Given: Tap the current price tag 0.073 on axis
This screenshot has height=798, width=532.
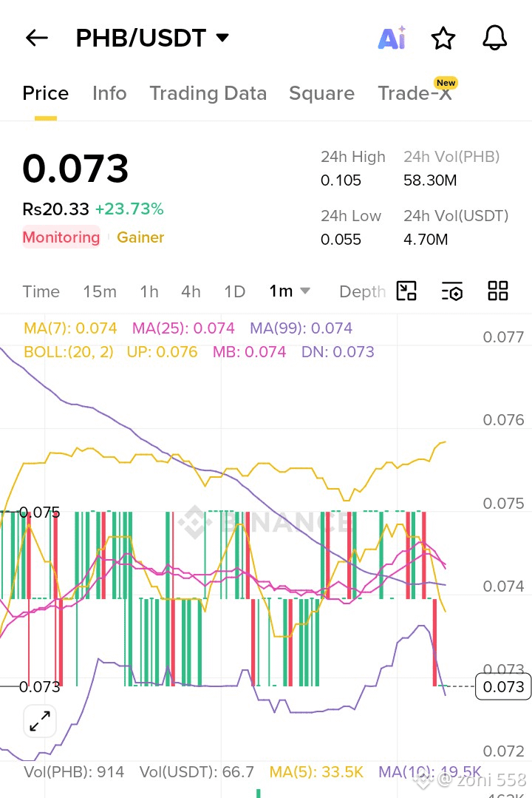Looking at the screenshot, I should tap(503, 686).
